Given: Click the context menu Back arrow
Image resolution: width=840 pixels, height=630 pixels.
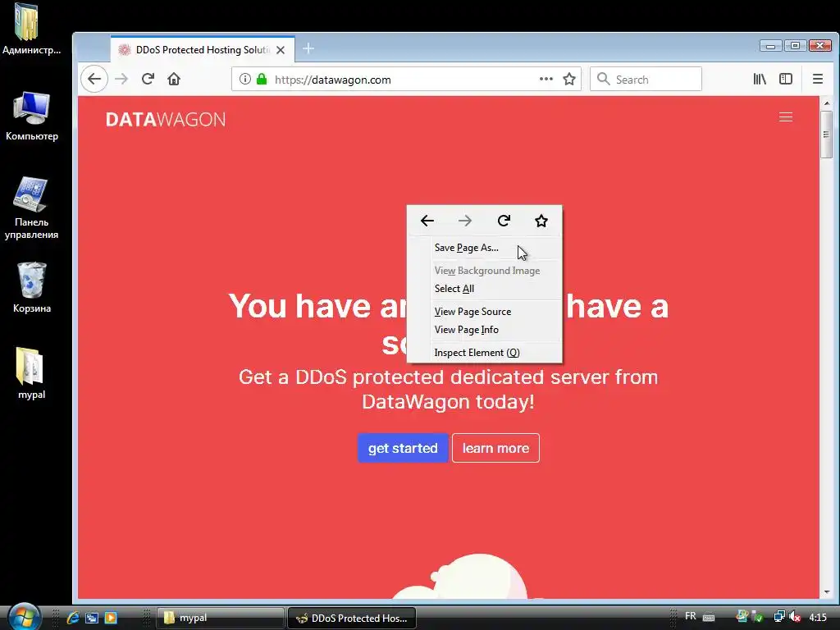Looking at the screenshot, I should 427,221.
